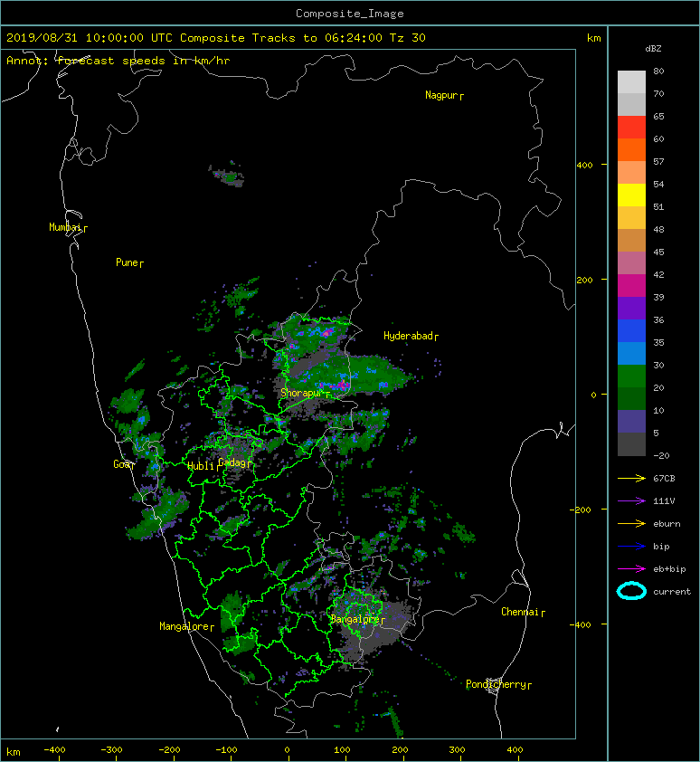Click the dark gray -20 dBZ swatch
This screenshot has width=700, height=762.
[x=631, y=444]
